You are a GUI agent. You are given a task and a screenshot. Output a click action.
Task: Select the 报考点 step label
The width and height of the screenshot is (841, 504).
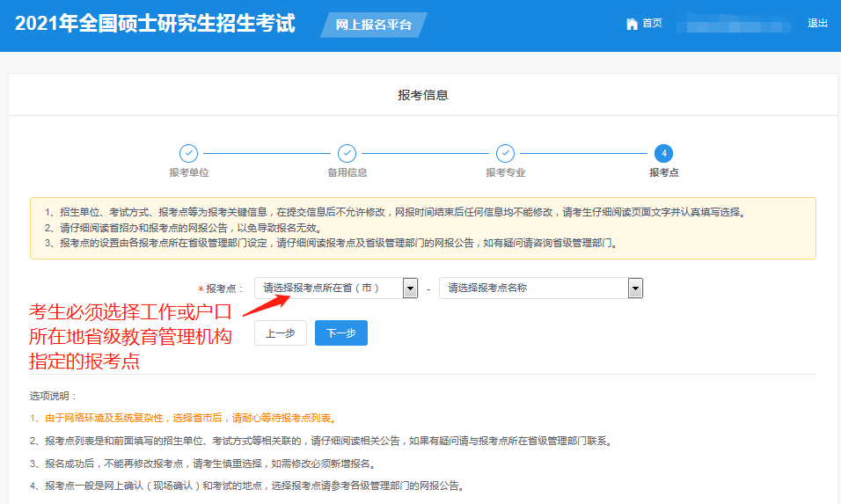[663, 172]
